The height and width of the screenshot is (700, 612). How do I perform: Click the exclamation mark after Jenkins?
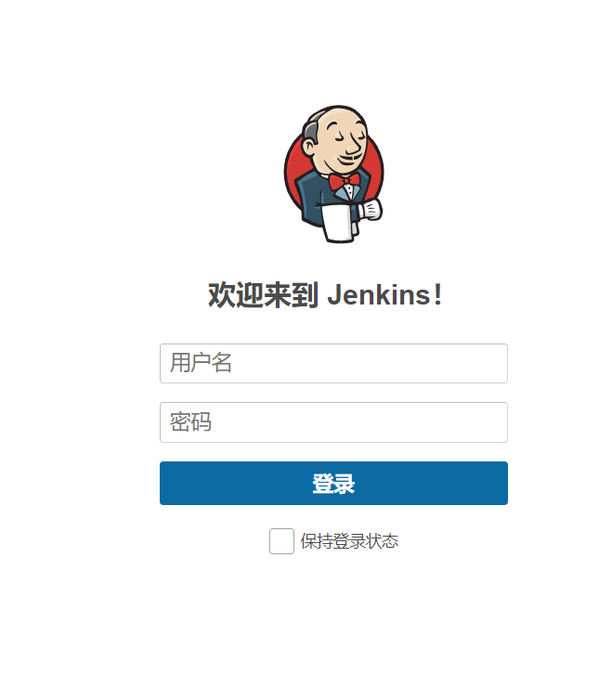point(437,294)
